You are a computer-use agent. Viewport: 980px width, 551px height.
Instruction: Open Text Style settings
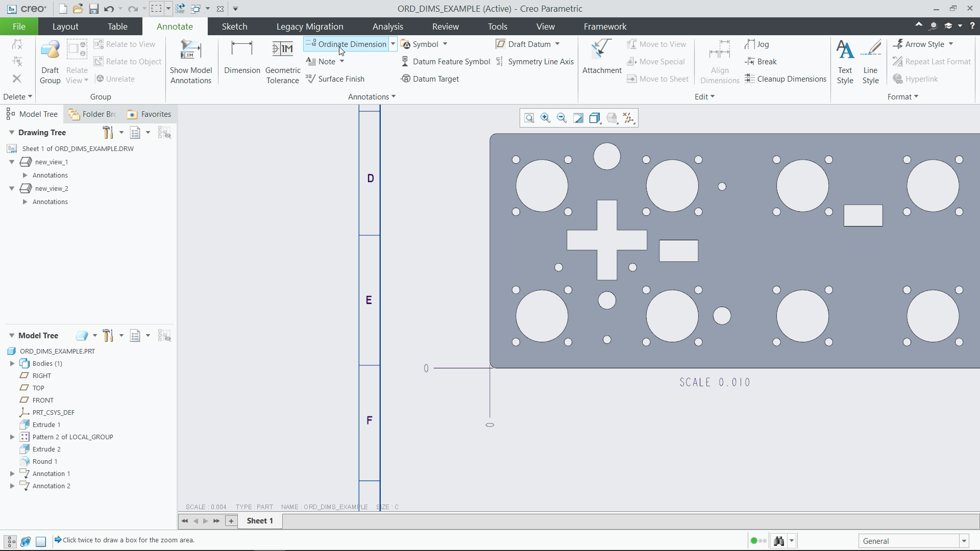point(845,62)
